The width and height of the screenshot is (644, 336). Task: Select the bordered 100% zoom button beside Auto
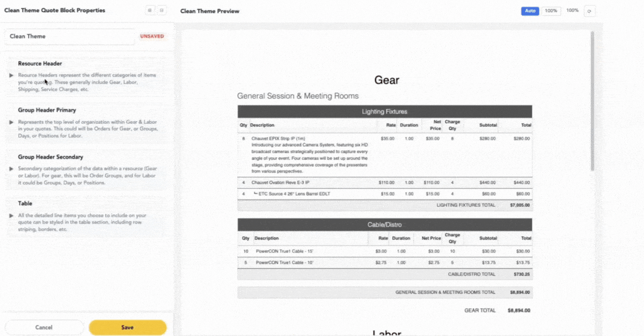pos(551,11)
